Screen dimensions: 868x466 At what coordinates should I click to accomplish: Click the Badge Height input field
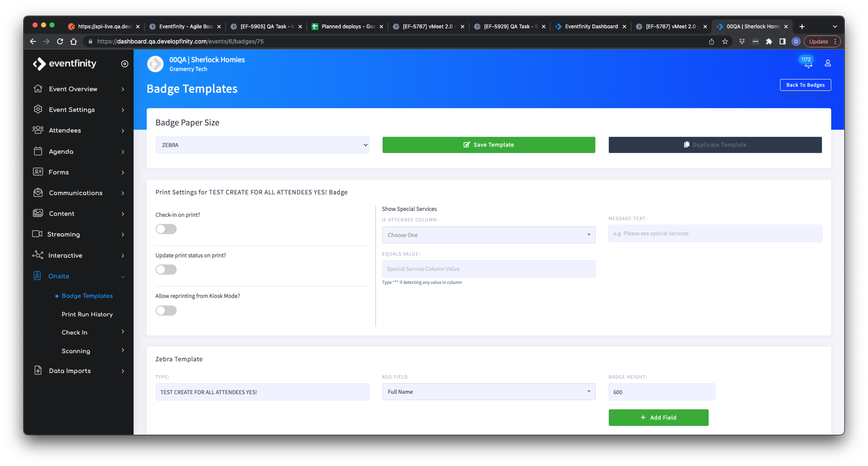[661, 392]
